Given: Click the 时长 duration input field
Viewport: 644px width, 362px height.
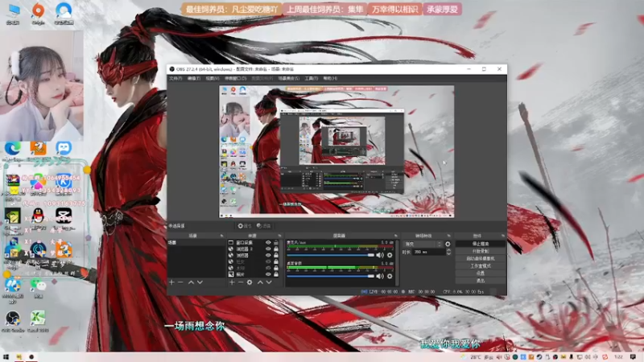Looking at the screenshot, I should [x=428, y=252].
